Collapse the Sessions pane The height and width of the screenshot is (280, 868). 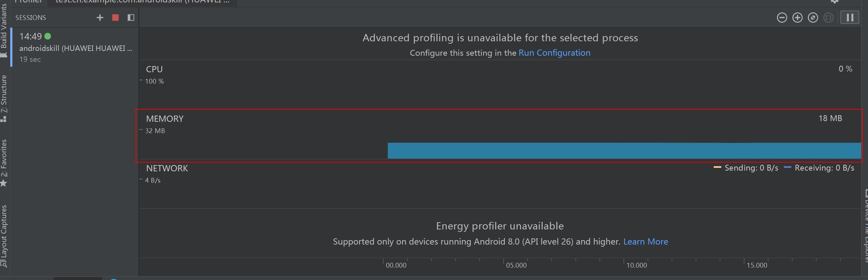[x=131, y=18]
